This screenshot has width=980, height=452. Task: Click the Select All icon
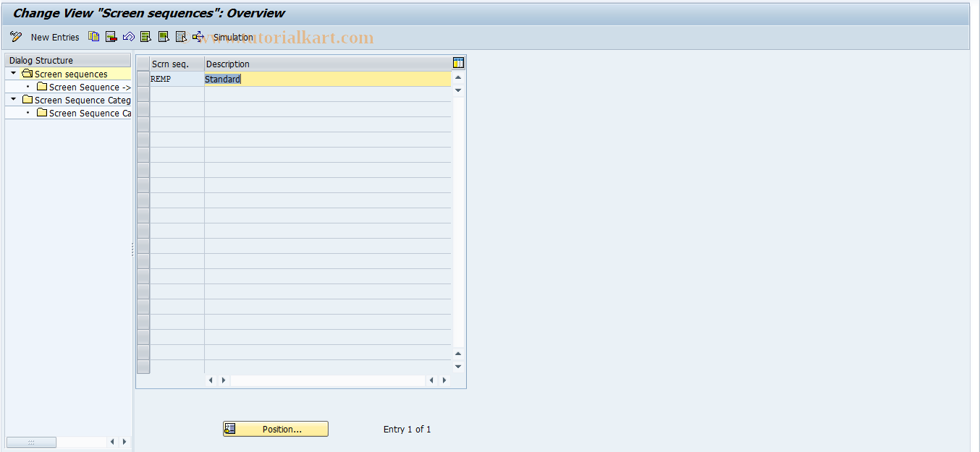pos(146,37)
